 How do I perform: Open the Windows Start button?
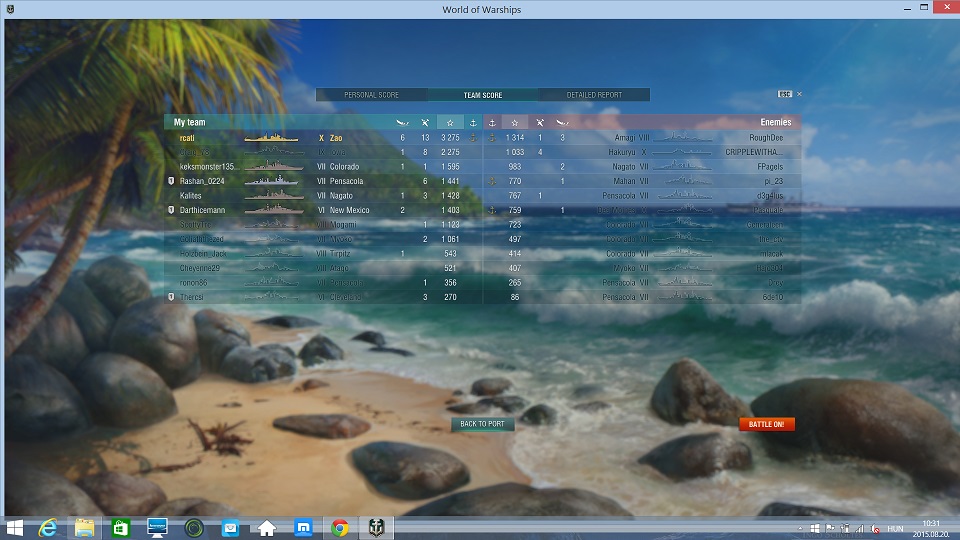pyautogui.click(x=13, y=528)
